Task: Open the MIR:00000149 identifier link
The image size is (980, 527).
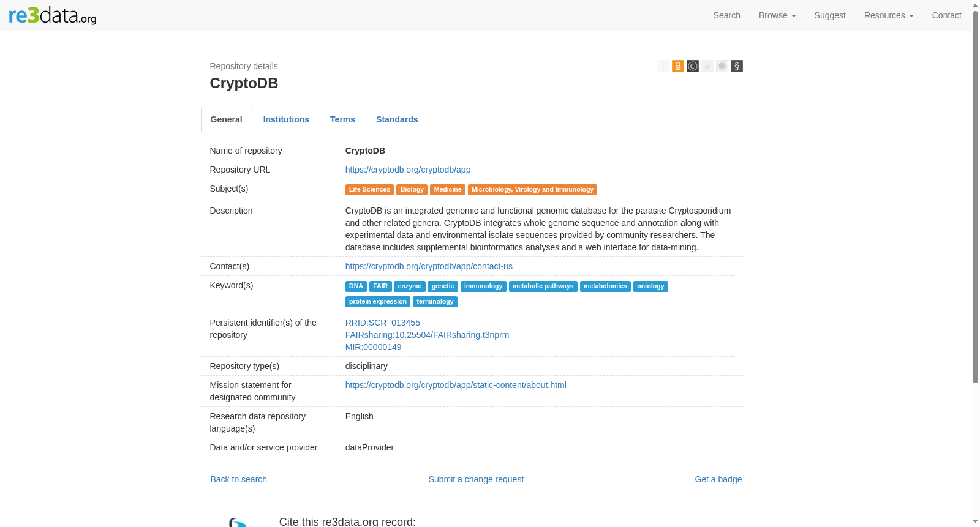Action: coord(374,347)
